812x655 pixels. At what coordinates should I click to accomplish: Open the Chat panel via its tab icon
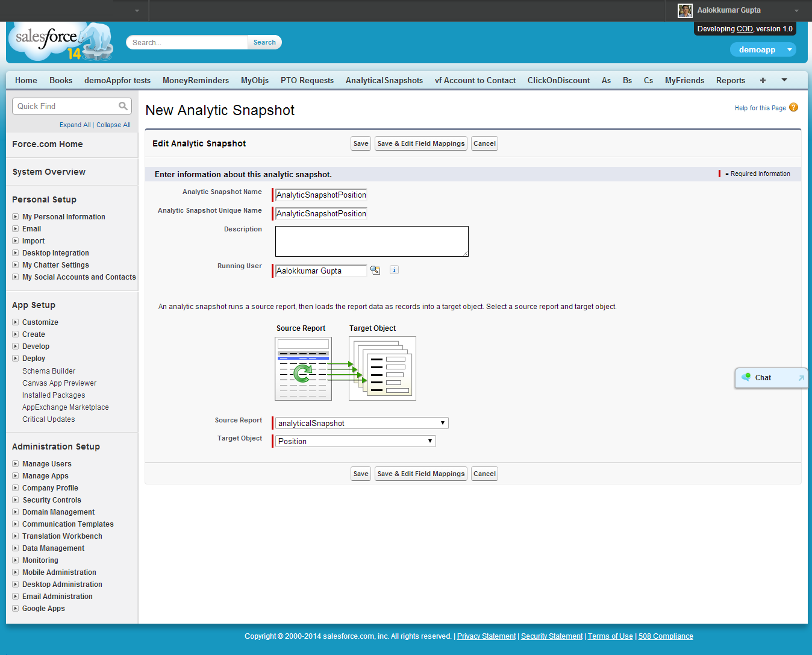pos(748,377)
